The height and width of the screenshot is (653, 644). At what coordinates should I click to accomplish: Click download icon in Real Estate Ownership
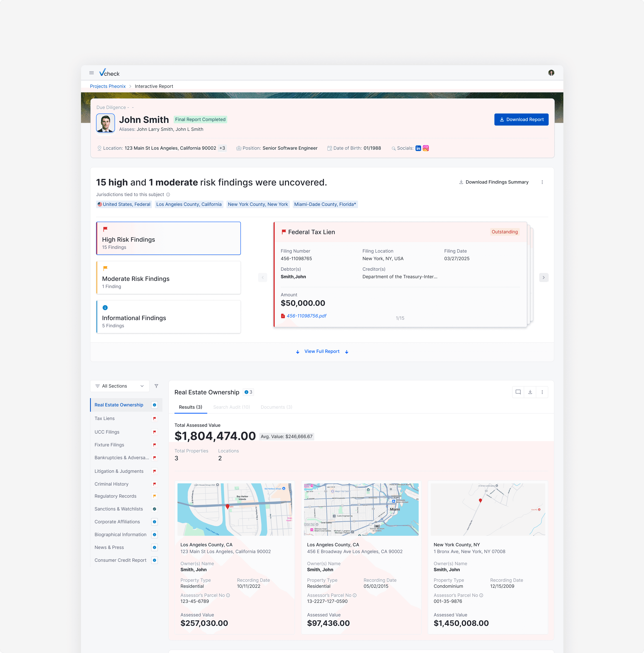530,392
